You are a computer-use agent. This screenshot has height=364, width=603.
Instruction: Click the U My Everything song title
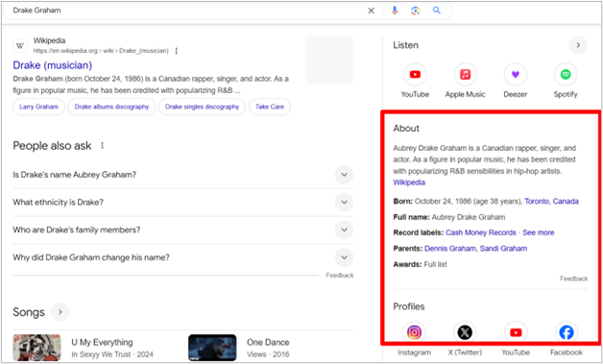pos(102,343)
